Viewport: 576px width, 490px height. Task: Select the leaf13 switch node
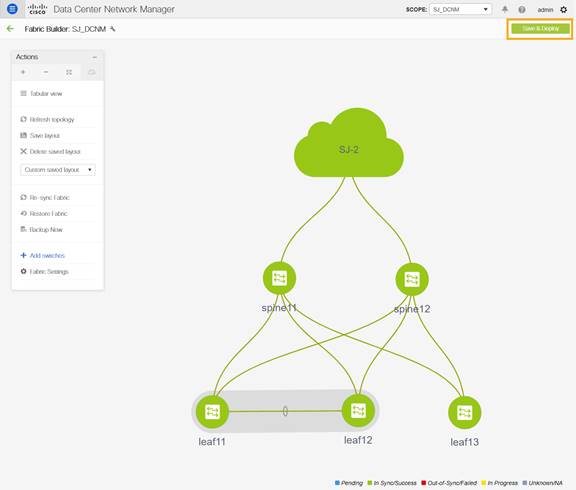[x=465, y=412]
